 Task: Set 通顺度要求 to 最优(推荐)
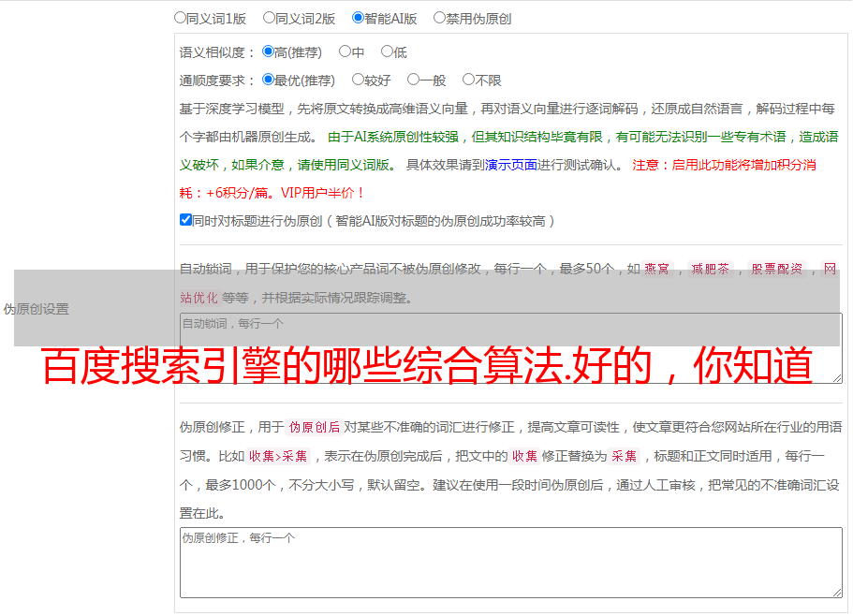click(x=268, y=80)
